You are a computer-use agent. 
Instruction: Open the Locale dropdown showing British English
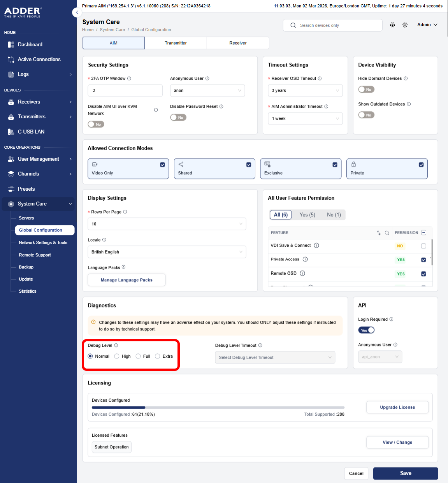tap(167, 252)
